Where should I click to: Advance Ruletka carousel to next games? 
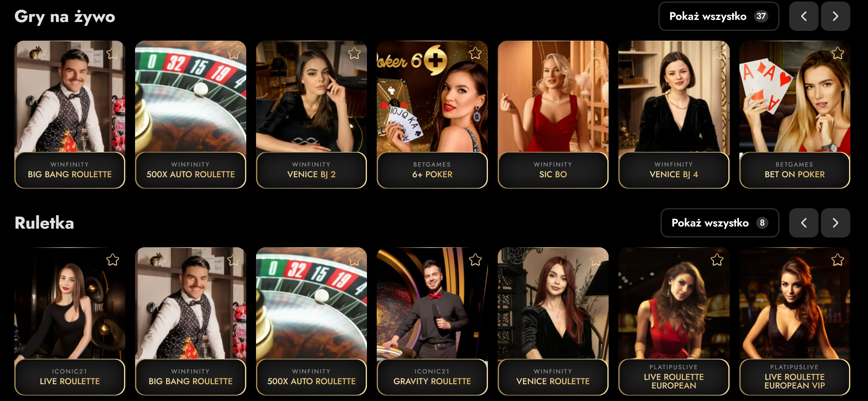835,223
